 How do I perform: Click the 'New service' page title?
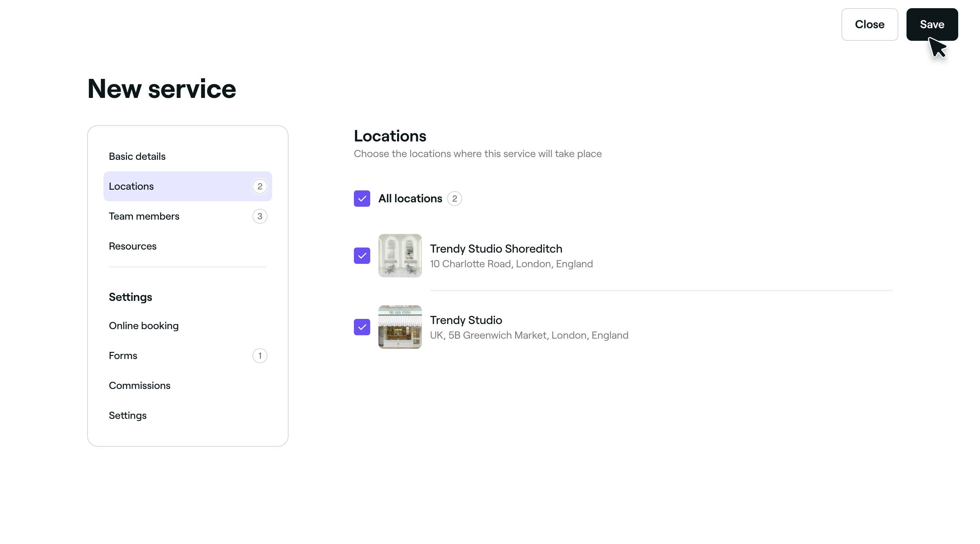point(162,89)
